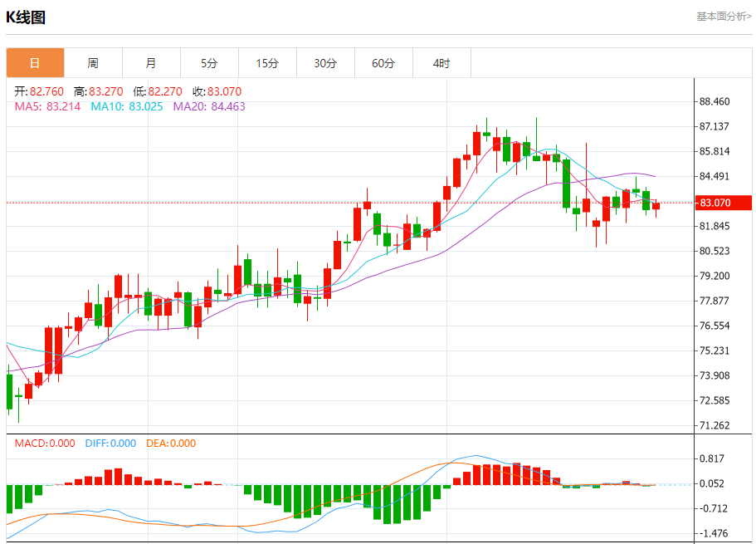The height and width of the screenshot is (544, 756).
Task: Click the red 83.070 current price label
Action: [723, 203]
